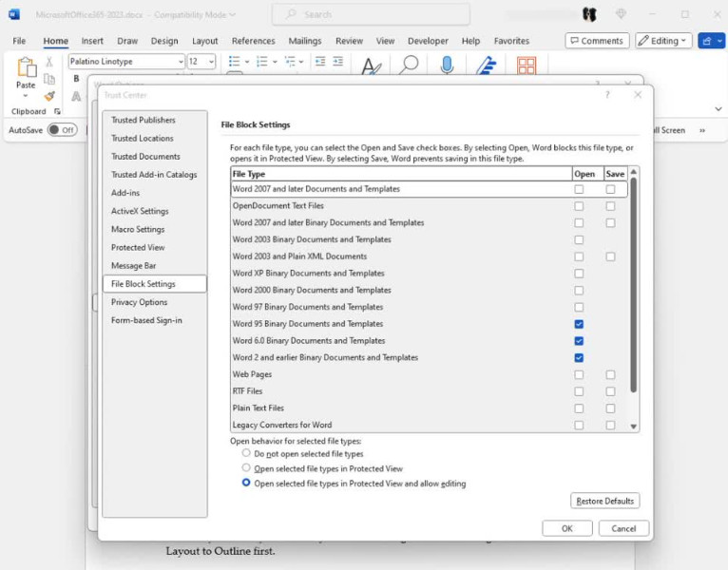Click the title bar Search box
728x570 pixels.
[x=371, y=14]
